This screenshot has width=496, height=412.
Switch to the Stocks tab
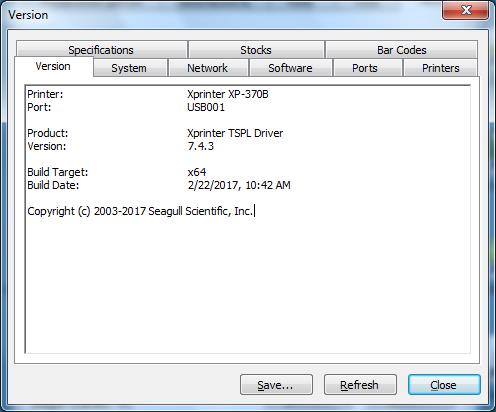click(x=256, y=50)
